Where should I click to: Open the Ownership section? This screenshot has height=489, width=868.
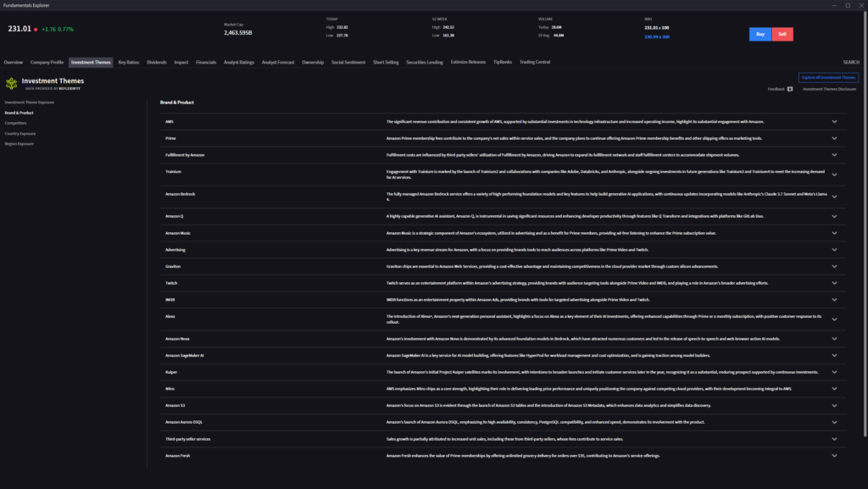[x=313, y=62]
